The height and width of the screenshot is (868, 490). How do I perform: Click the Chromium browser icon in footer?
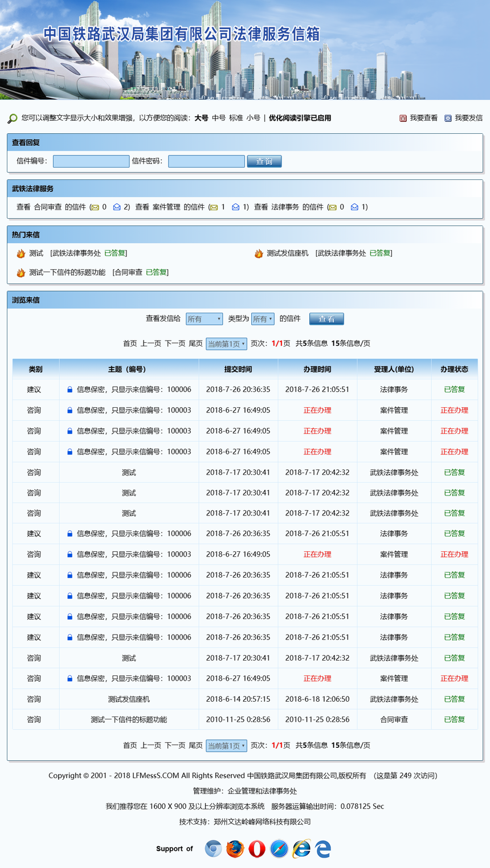tap(213, 849)
